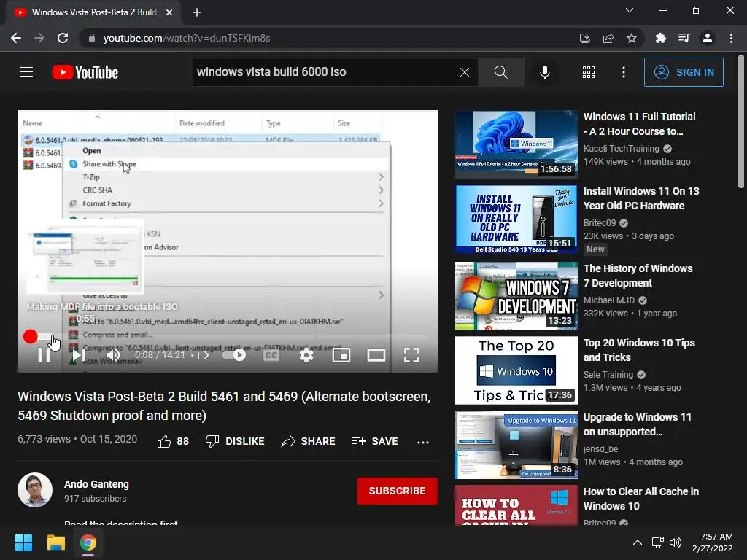
Task: Click the magnifier search button
Action: 500,72
